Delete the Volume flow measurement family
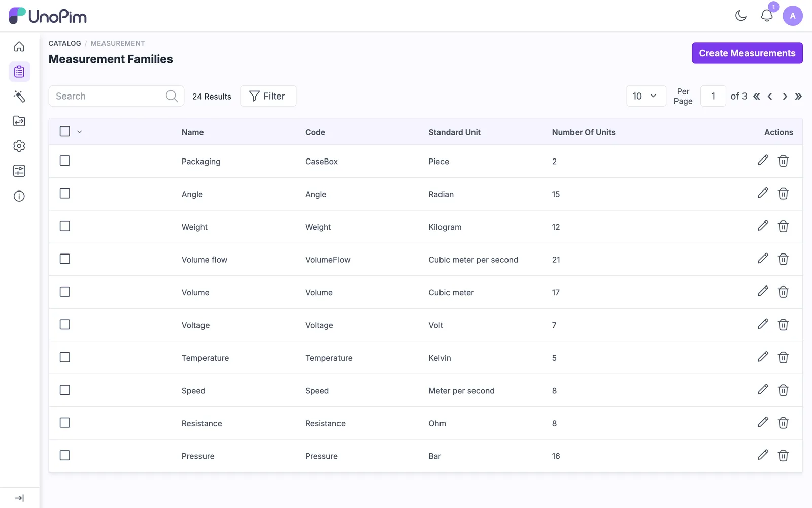 point(783,259)
